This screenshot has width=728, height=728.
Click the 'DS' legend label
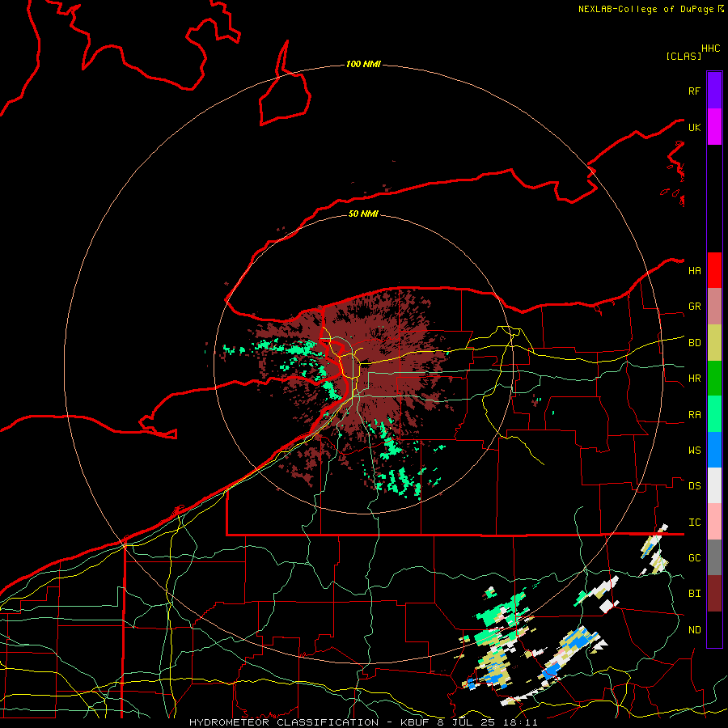694,486
